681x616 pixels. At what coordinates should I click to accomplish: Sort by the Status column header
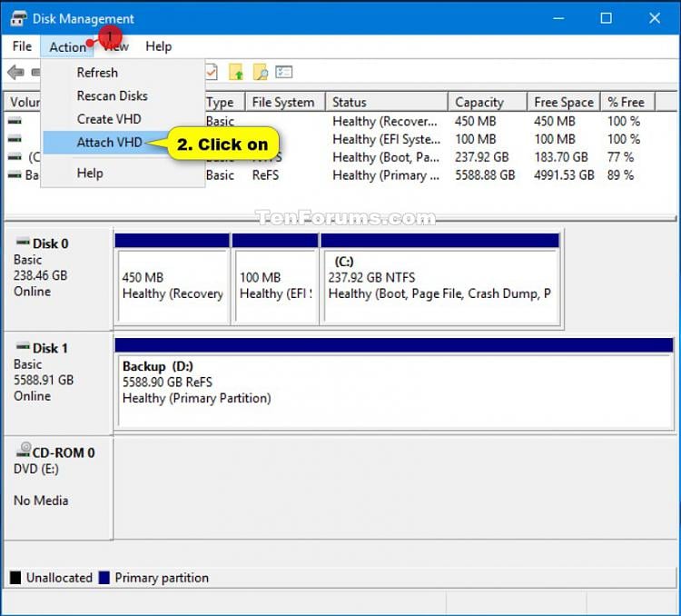[x=387, y=102]
